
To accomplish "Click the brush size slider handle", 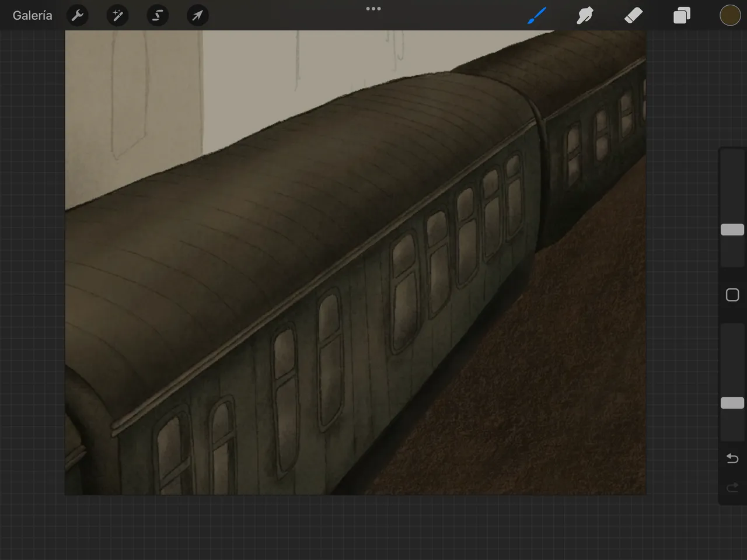I will [732, 230].
